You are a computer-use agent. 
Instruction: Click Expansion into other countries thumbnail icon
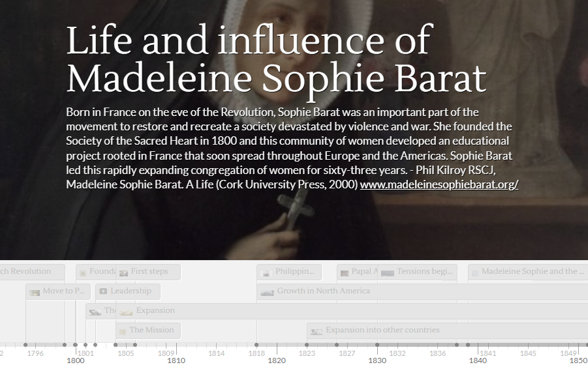coord(317,331)
